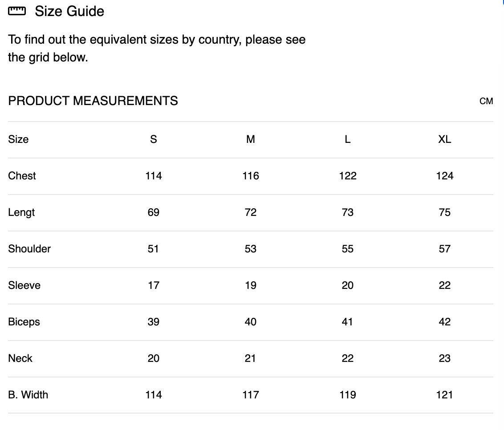Click the B. Width row label
504x430 pixels.
coord(28,395)
